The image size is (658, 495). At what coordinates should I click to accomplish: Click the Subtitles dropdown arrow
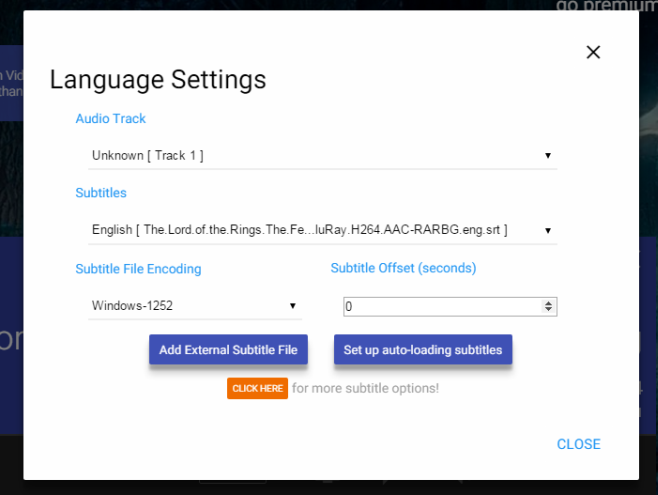click(x=548, y=230)
